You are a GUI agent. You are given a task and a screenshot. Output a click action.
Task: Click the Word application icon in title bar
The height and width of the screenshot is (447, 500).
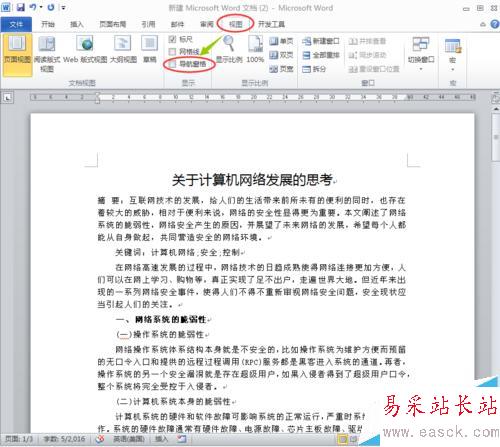[6, 7]
